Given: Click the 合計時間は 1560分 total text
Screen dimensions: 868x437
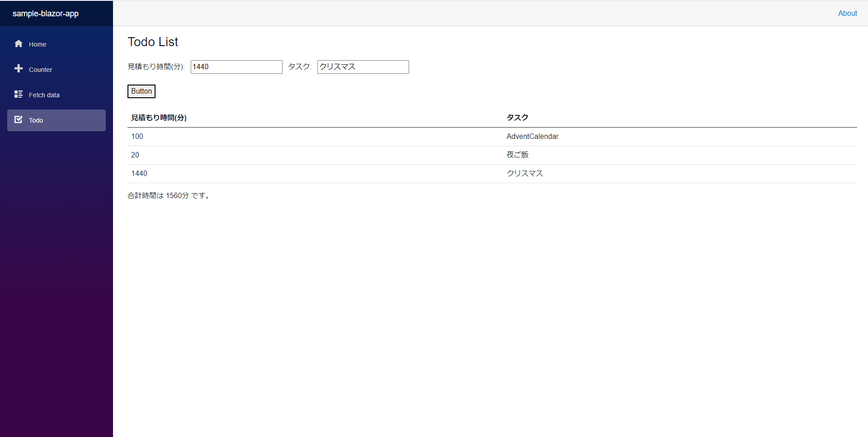Looking at the screenshot, I should [x=169, y=196].
